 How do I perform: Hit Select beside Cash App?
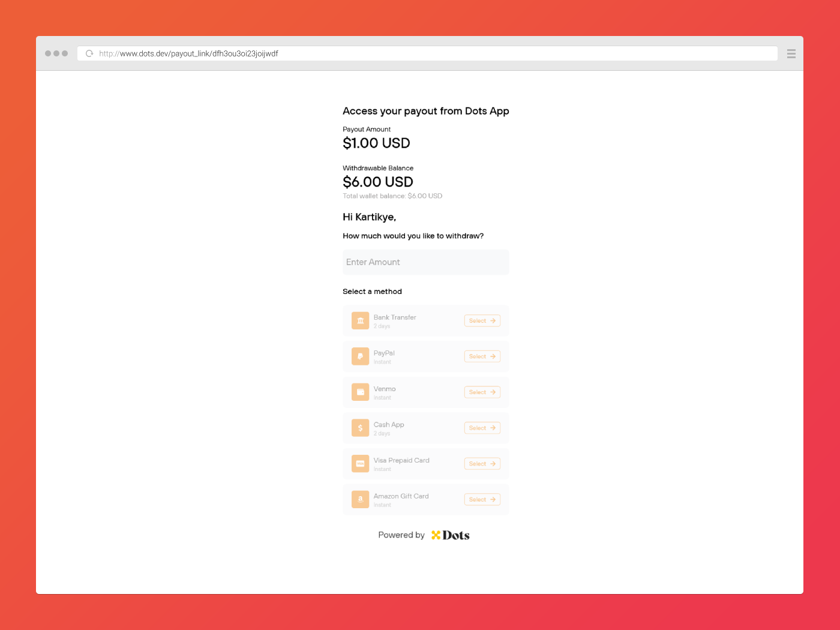(482, 428)
